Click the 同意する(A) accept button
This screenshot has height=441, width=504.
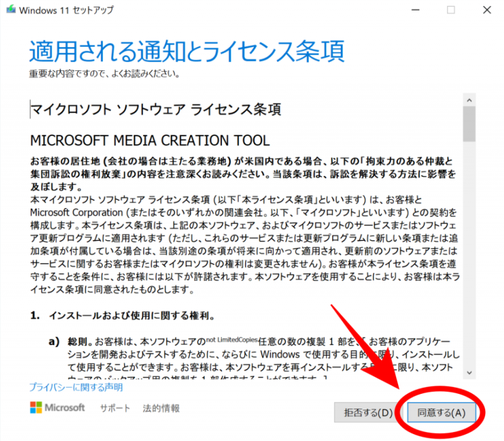441,413
